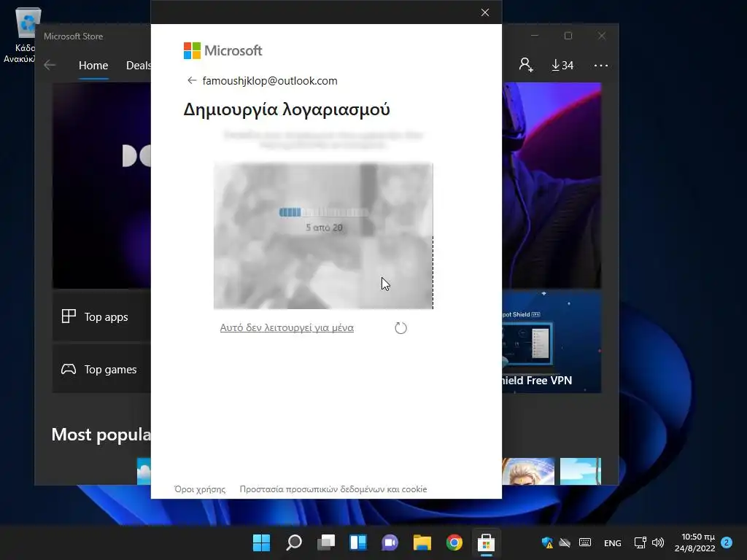This screenshot has height=560, width=747.
Task: Open the 'Όροι χρήσης' terms link
Action: coord(200,489)
